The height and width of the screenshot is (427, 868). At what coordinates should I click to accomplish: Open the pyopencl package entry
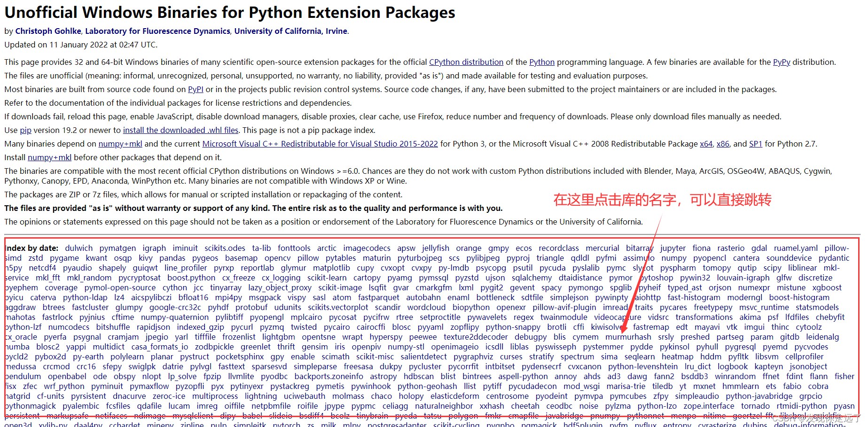click(x=710, y=258)
